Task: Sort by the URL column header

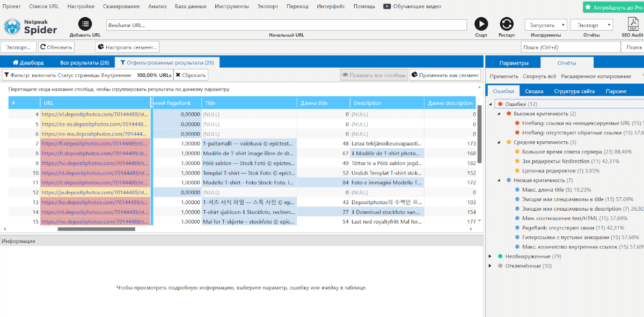Action: coord(96,103)
